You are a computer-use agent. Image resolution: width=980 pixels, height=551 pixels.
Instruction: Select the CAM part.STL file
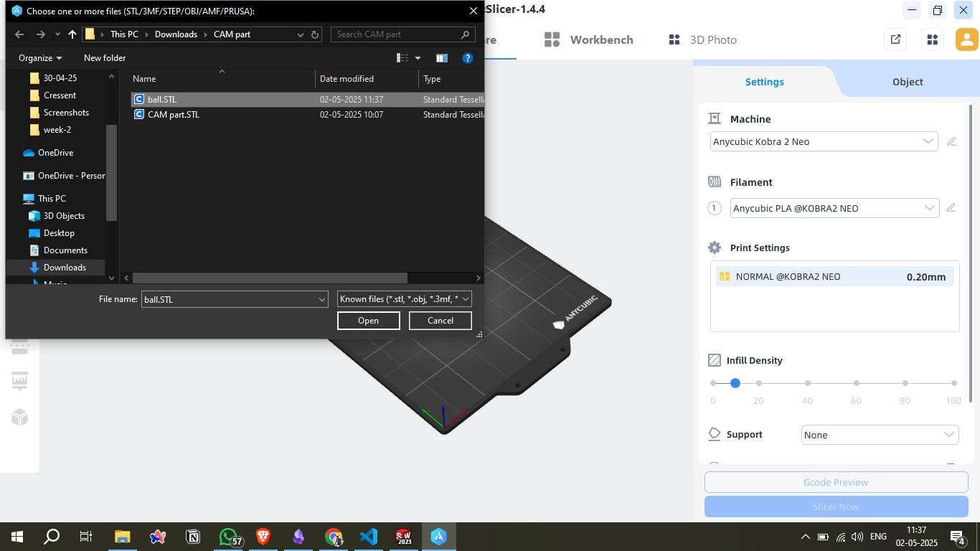[307, 115]
